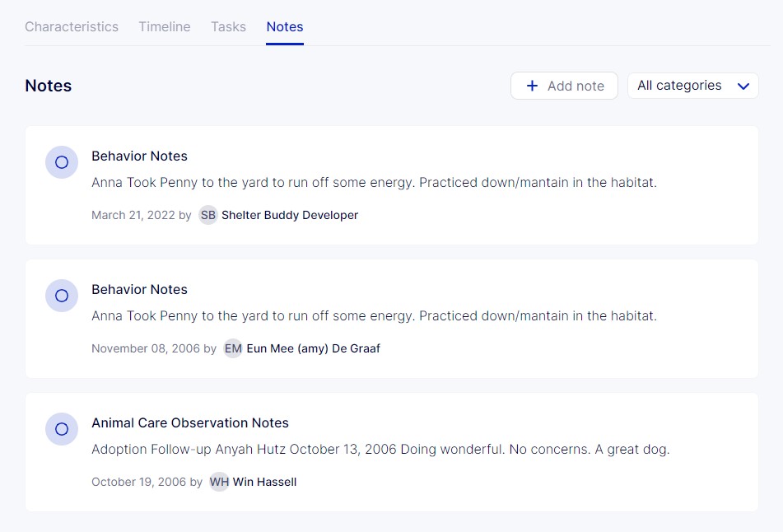This screenshot has height=532, width=783.
Task: Click the WH avatar beside Win Hassell
Action: tap(219, 482)
